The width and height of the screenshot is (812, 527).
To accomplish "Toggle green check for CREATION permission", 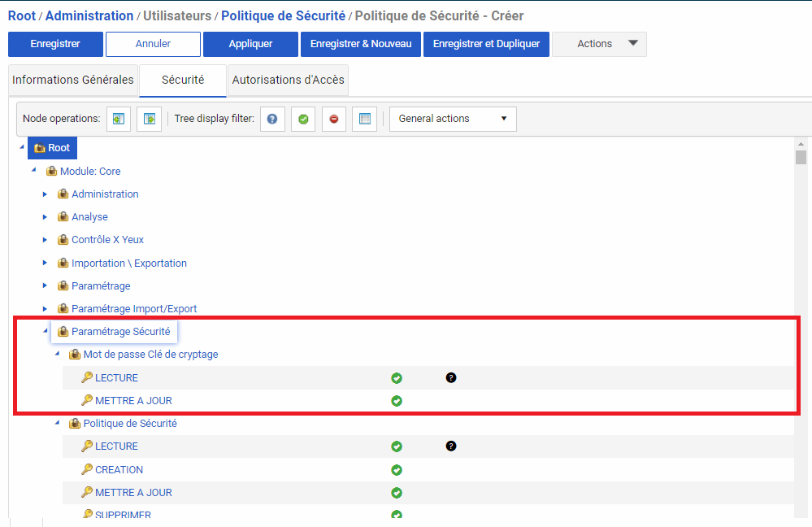I will 397,470.
